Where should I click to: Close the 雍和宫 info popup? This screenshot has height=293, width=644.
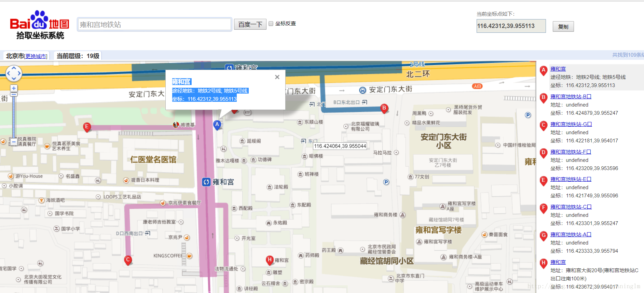tap(277, 77)
